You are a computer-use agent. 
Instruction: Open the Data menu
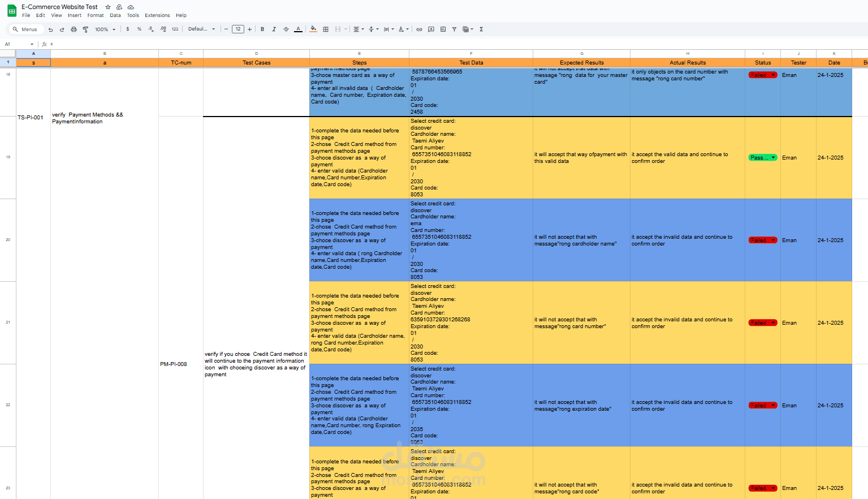[115, 15]
